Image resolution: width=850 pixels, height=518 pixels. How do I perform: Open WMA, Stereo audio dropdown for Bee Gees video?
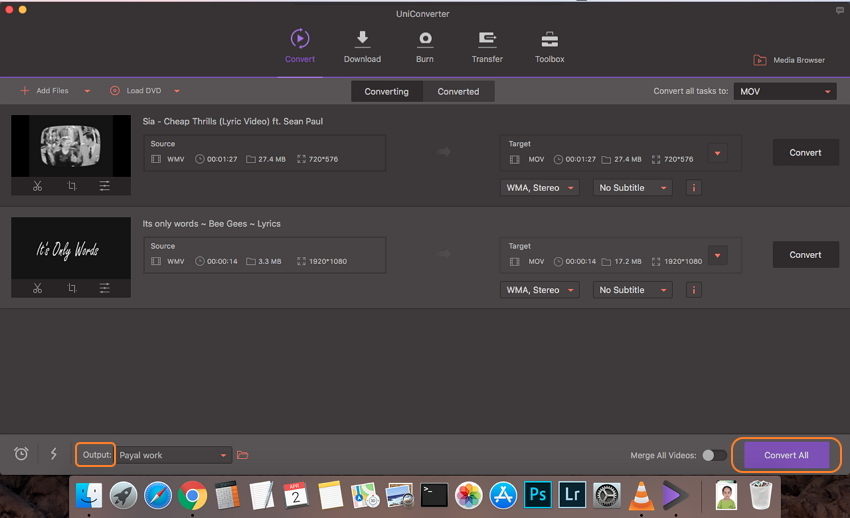[x=539, y=290]
